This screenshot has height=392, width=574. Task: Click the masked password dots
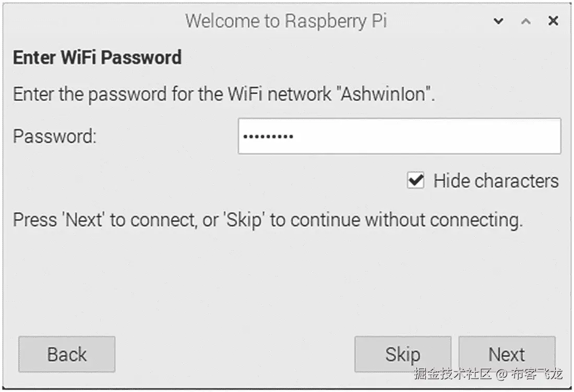click(268, 137)
